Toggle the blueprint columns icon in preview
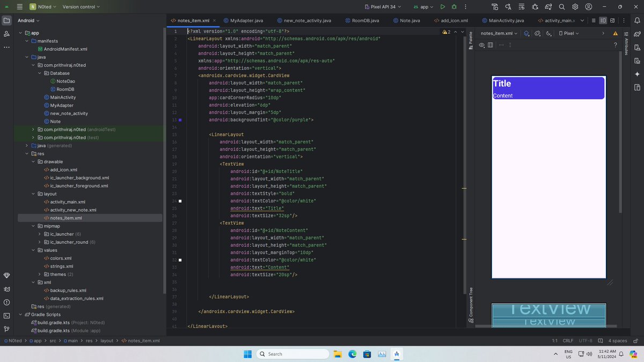Image resolution: width=644 pixels, height=362 pixels. [x=491, y=45]
